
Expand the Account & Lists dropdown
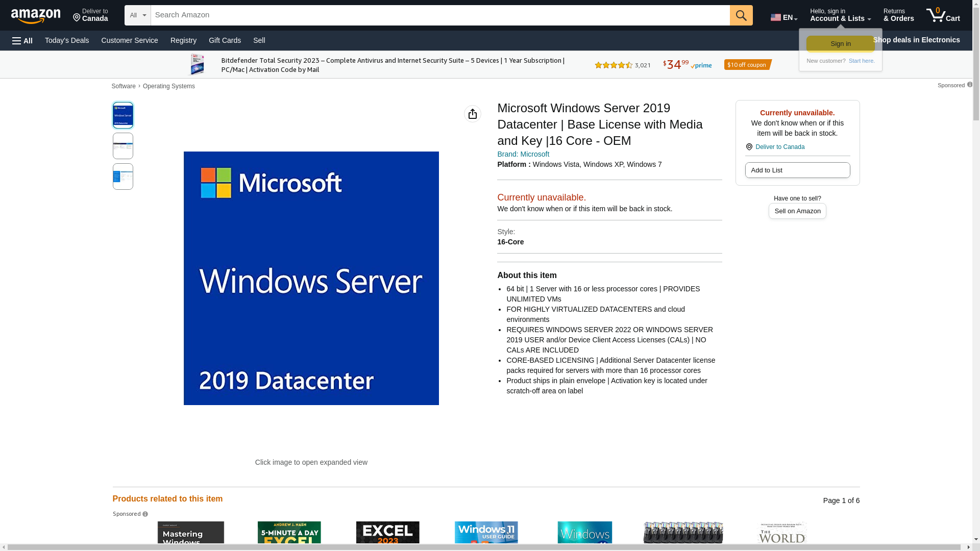coord(840,15)
